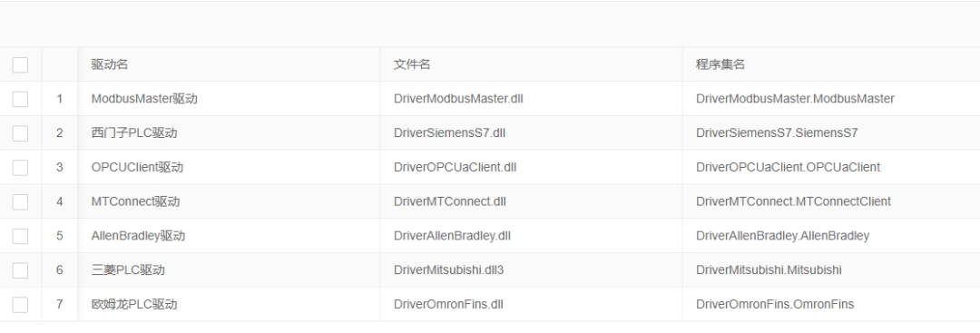
Task: Click assembly name DriverMTConnect.MTConnectClient
Action: click(x=794, y=201)
